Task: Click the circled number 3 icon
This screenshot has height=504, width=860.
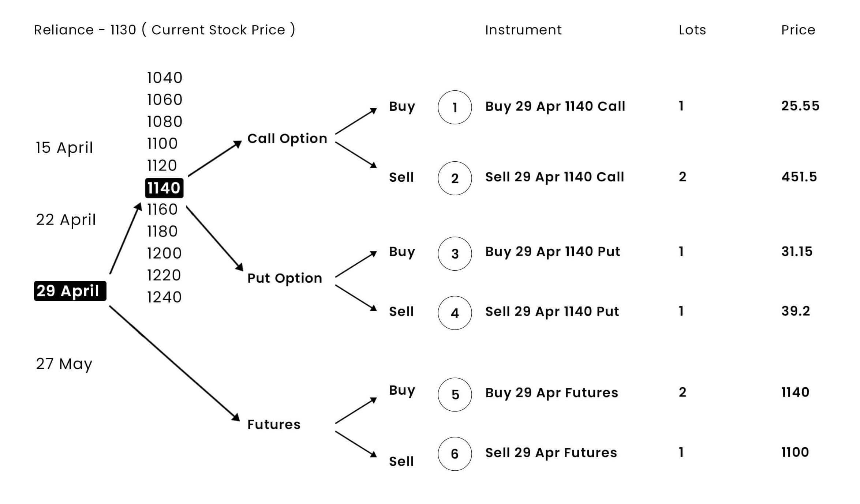Action: pyautogui.click(x=455, y=253)
